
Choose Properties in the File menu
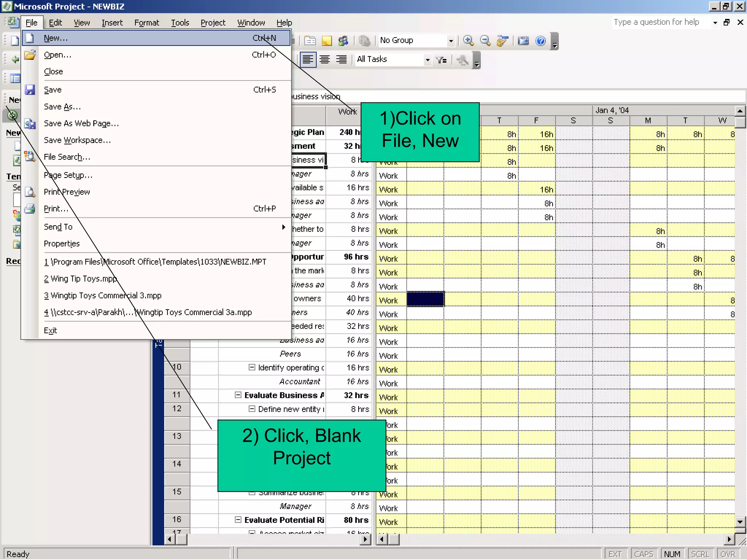156,244
